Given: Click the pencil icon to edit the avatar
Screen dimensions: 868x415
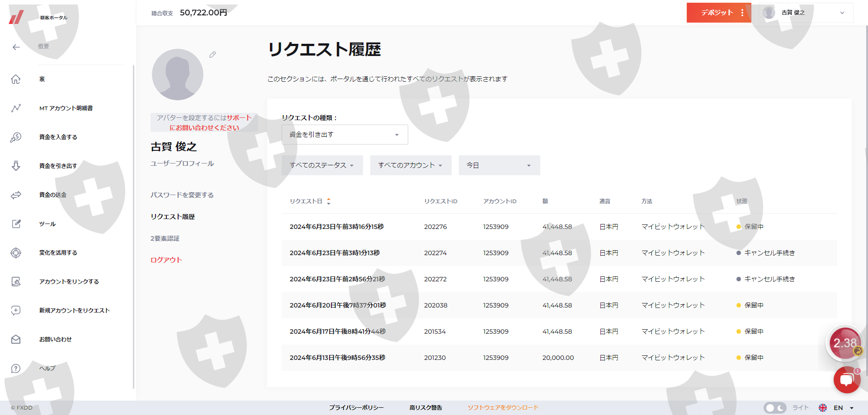Looking at the screenshot, I should click(x=212, y=55).
